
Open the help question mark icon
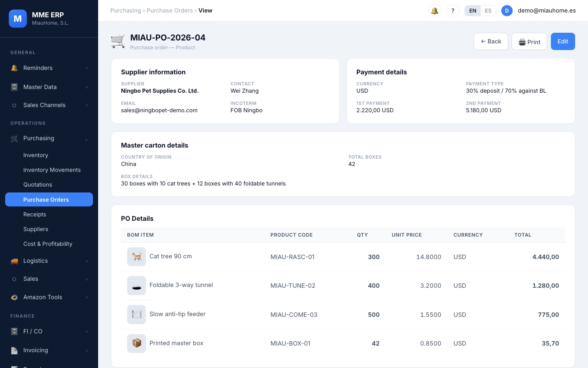(x=453, y=11)
